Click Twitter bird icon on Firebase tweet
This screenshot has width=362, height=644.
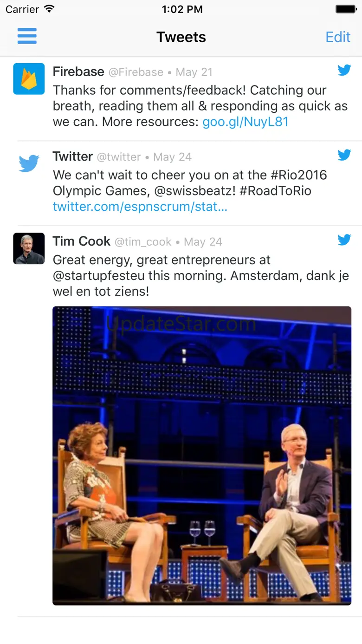click(x=344, y=70)
